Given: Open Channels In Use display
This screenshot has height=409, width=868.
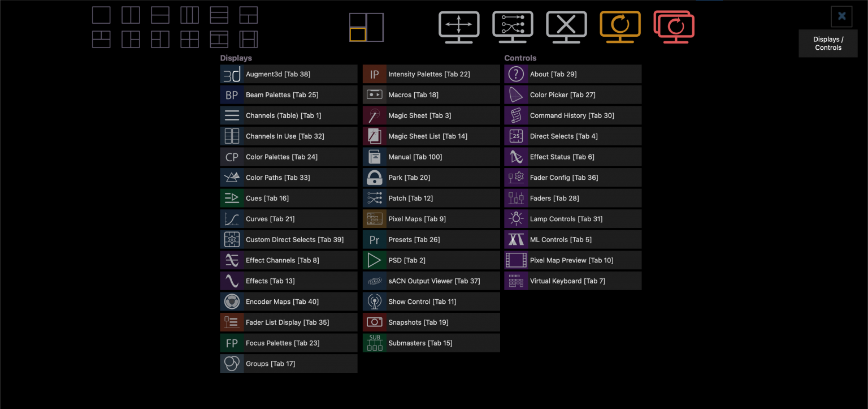Looking at the screenshot, I should click(289, 136).
